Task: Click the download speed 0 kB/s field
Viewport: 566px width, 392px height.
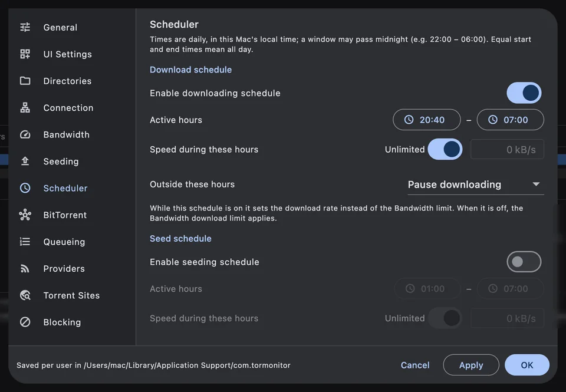Action: point(507,150)
